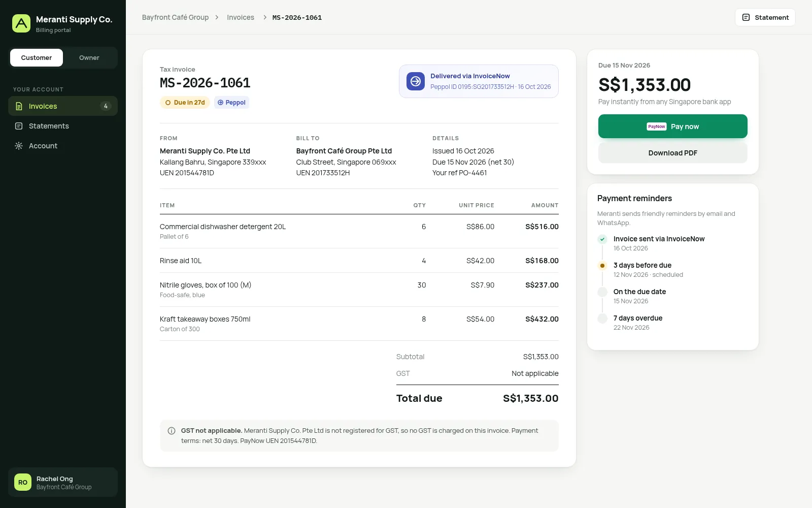Click Kraft takeaway boxes 750ml item
Viewport: 812px width, 508px height.
coord(205,319)
